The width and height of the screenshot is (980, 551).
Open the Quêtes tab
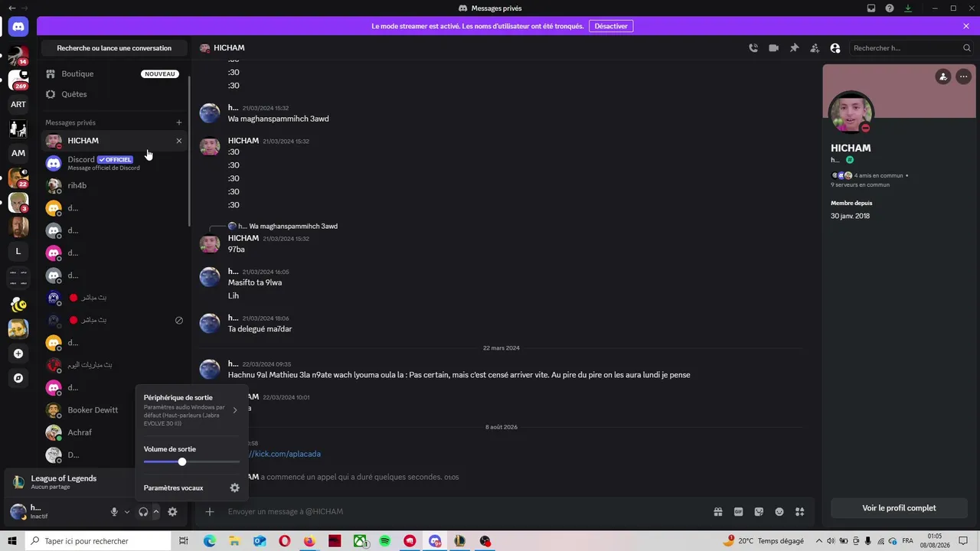[115, 94]
